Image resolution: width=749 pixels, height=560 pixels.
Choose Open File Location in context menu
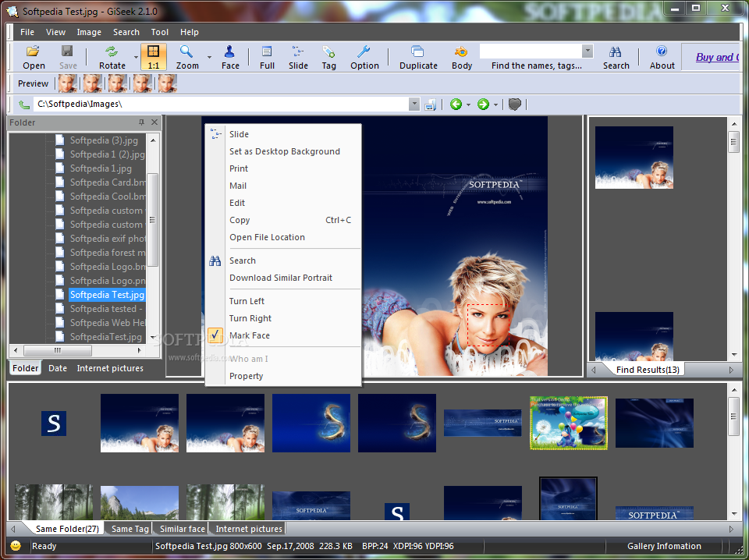[267, 237]
